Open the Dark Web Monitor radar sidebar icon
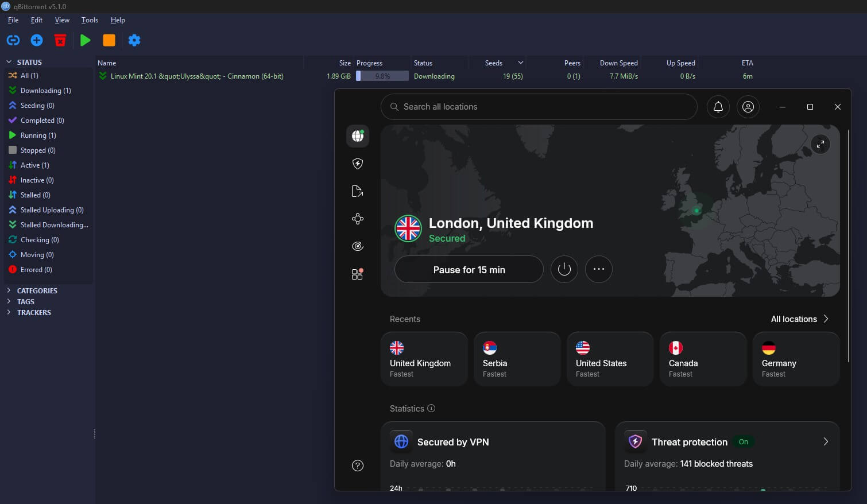The width and height of the screenshot is (867, 504). point(358,246)
